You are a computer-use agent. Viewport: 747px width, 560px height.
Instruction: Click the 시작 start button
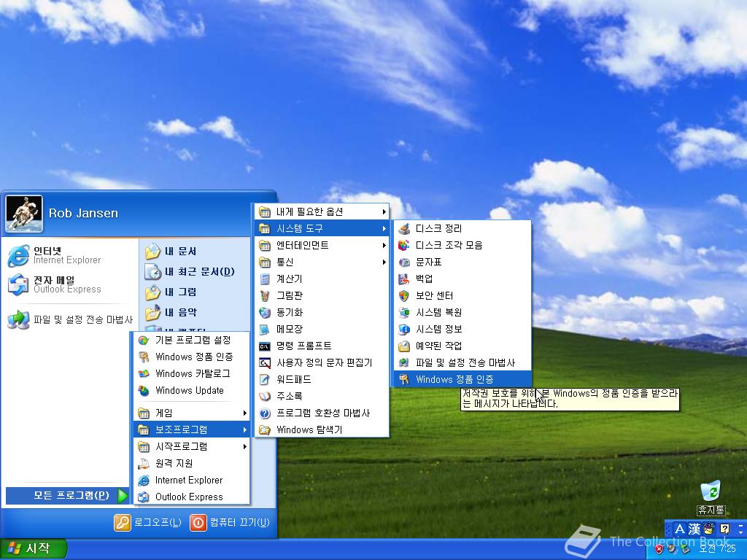click(33, 548)
